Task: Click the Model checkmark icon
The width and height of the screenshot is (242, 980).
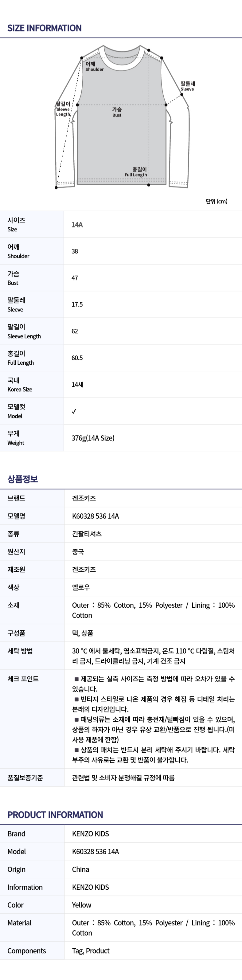Action: pos(74,411)
